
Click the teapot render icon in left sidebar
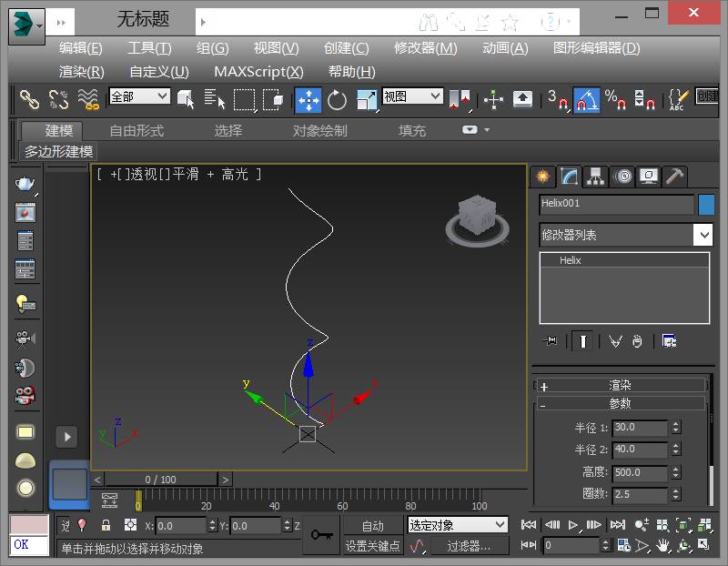pos(25,184)
